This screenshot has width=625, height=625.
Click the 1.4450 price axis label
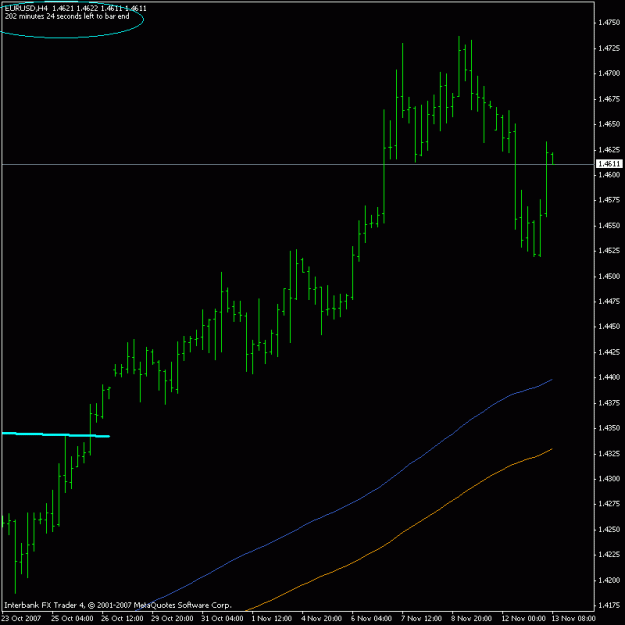(609, 327)
